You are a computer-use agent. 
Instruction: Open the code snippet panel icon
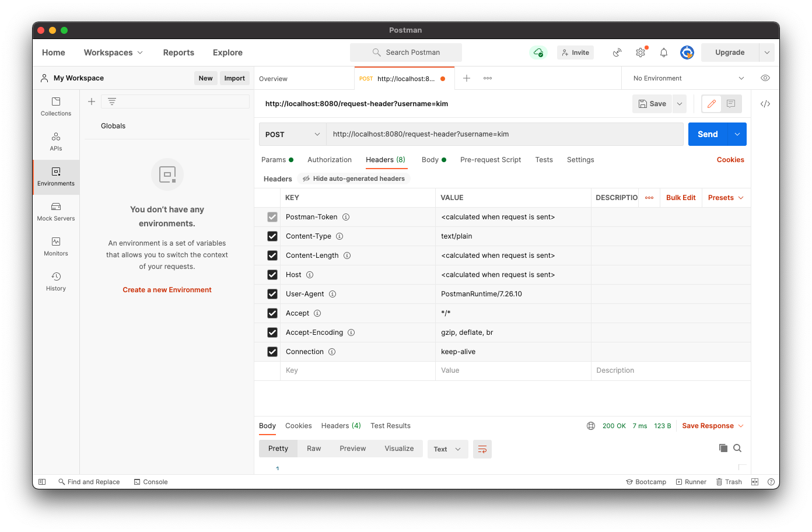[765, 104]
